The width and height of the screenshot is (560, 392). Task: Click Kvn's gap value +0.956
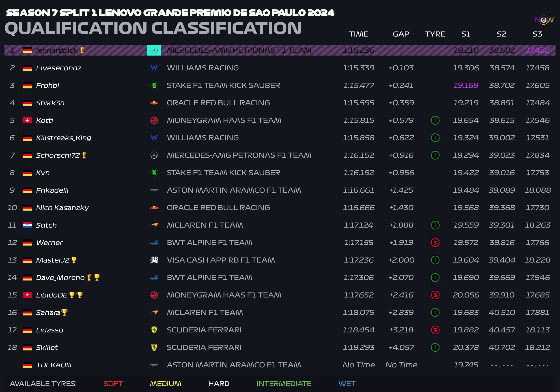pos(401,173)
